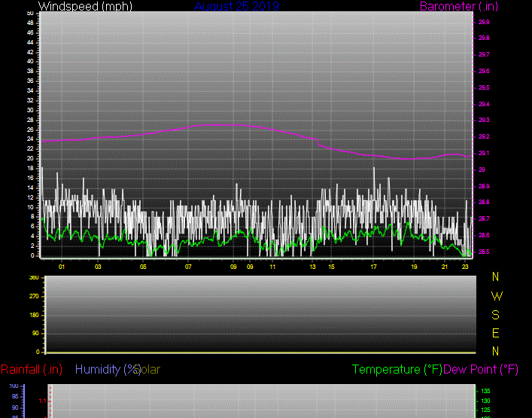Click the hour label 21 on time axis
This screenshot has width=532, height=418.
click(445, 267)
